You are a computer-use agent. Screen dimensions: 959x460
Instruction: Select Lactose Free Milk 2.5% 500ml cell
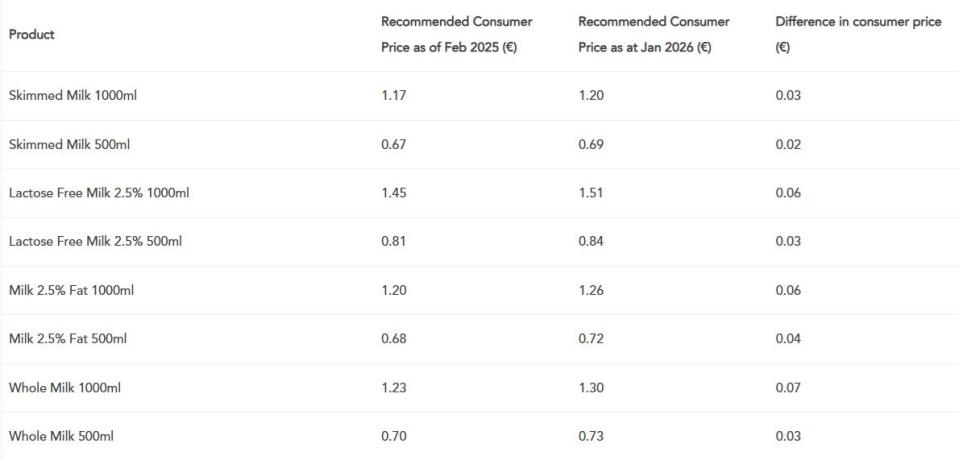tap(95, 241)
